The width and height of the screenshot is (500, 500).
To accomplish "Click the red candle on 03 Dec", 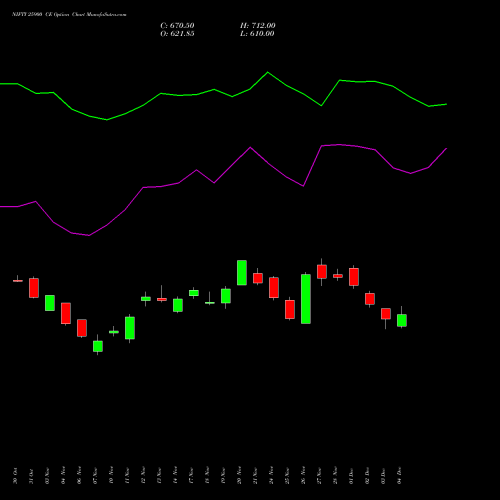I will (386, 314).
